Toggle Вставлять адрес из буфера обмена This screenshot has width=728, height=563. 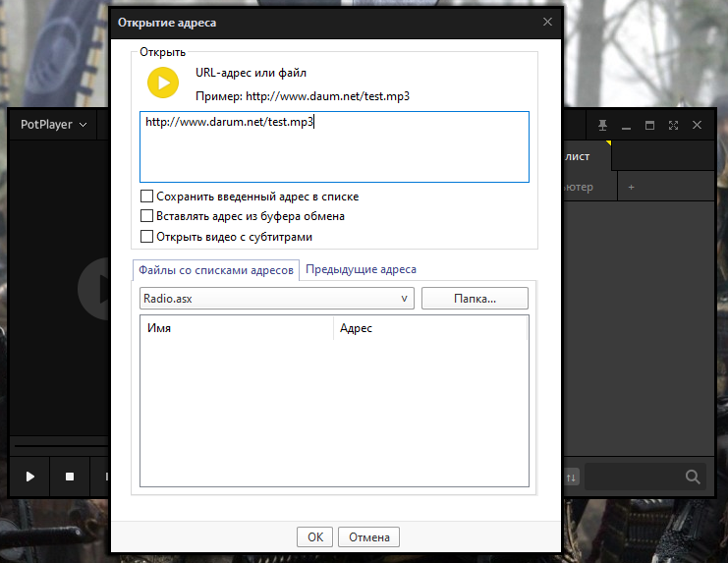point(147,216)
